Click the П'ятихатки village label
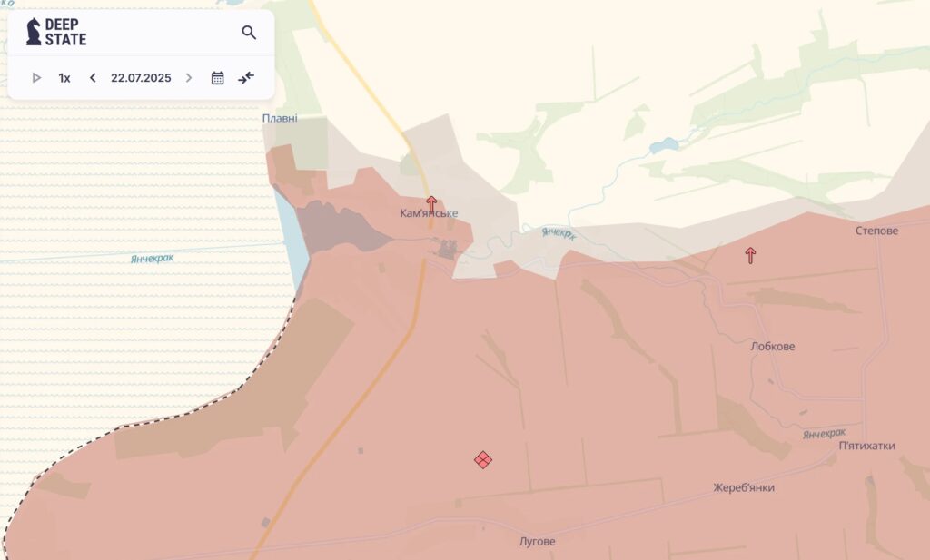Screen dimensions: 930x560 pyautogui.click(x=866, y=447)
